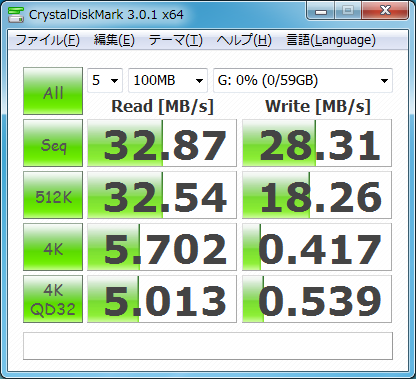This screenshot has width=416, height=379.
Task: Minimize the CrystalDiskMark window
Action: pyautogui.click(x=320, y=11)
